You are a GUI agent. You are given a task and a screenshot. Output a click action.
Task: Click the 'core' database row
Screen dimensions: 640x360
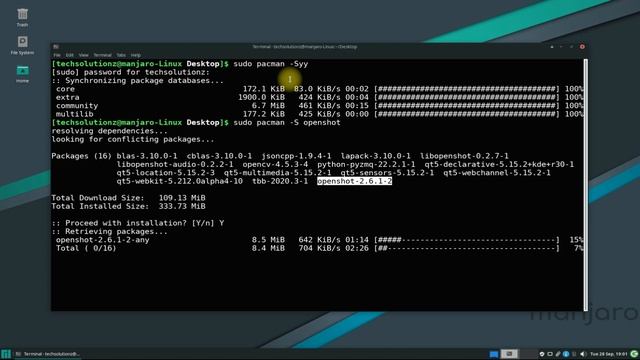click(317, 89)
